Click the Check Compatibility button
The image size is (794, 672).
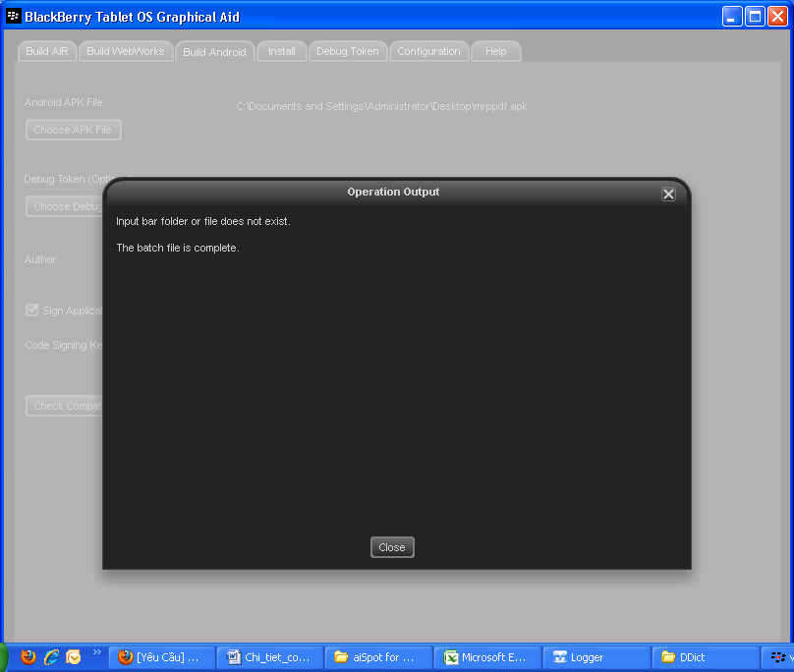pos(64,406)
